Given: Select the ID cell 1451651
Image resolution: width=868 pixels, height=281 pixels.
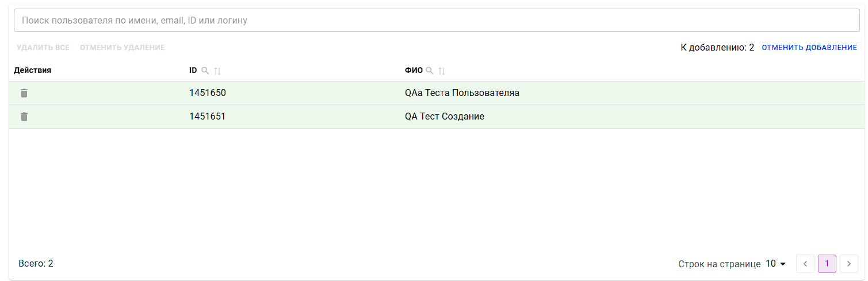Looking at the screenshot, I should [x=207, y=117].
